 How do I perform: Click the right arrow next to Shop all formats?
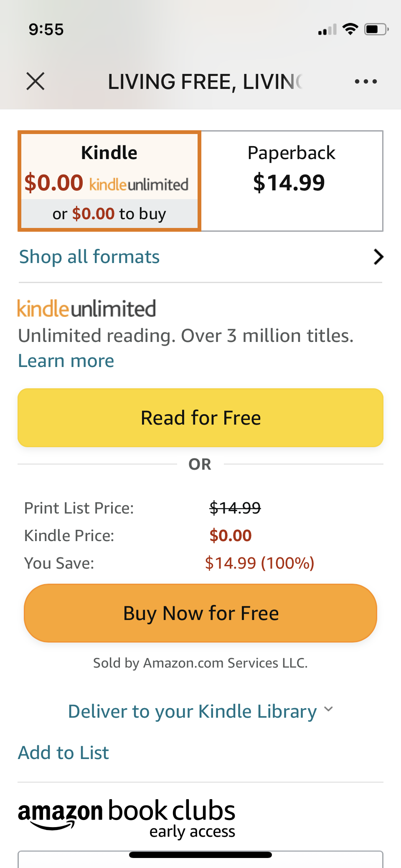pyautogui.click(x=378, y=257)
